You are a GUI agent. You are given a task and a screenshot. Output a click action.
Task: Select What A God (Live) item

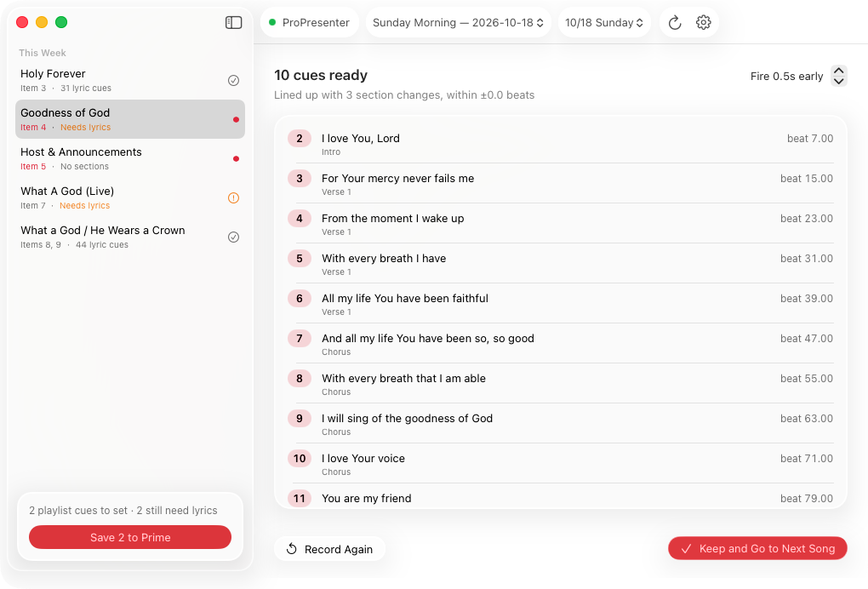pos(130,197)
